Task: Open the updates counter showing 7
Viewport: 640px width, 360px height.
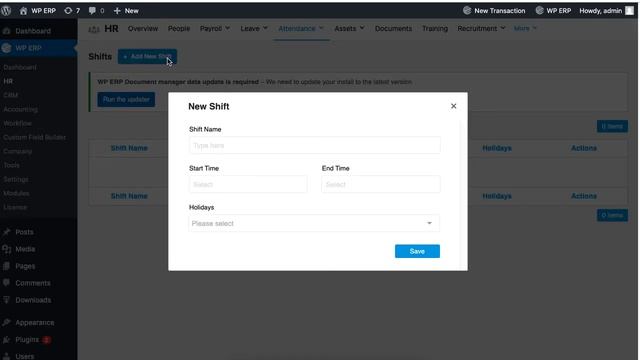Action: click(x=72, y=11)
